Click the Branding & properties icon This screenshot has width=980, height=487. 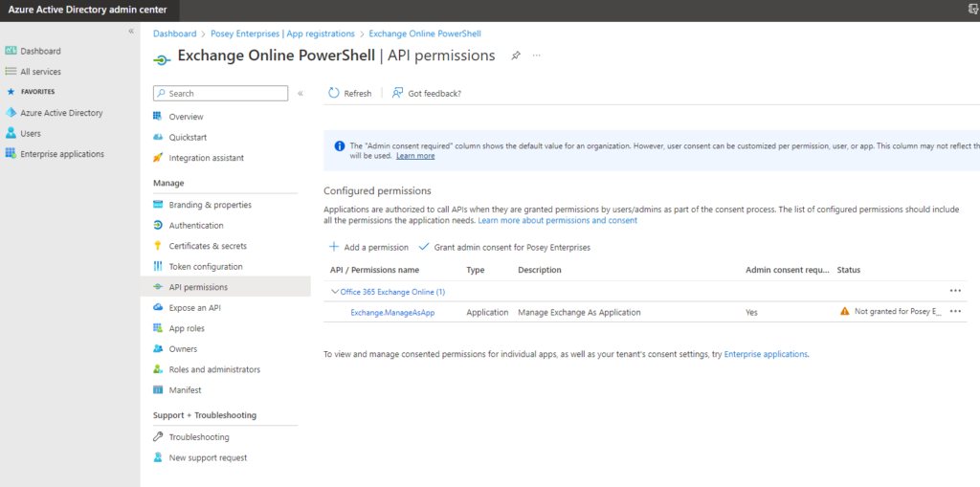coord(158,205)
